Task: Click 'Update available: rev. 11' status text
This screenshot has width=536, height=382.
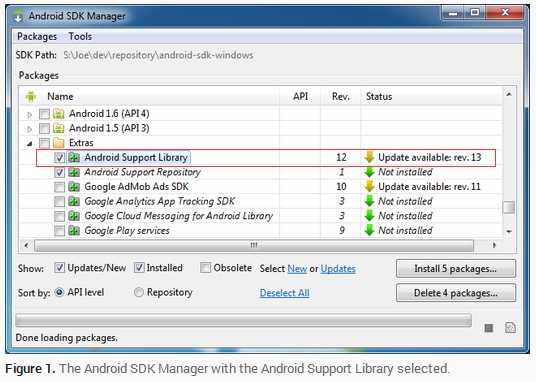Action: point(429,187)
